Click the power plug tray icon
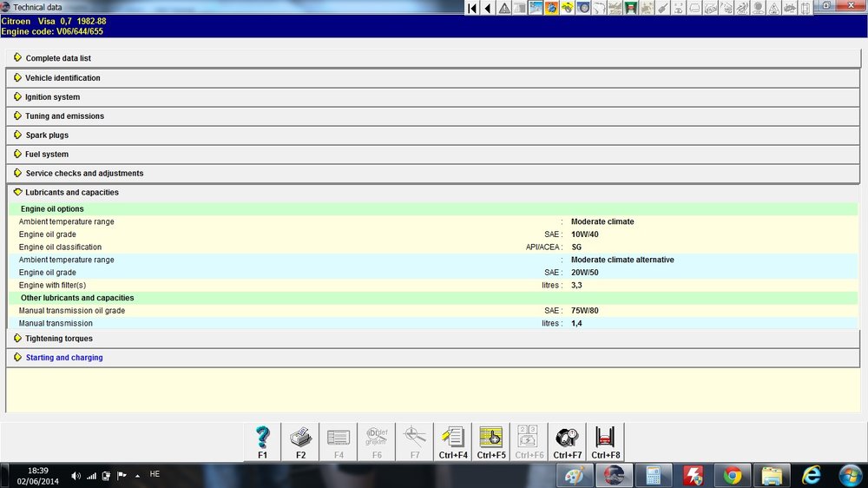 point(106,476)
